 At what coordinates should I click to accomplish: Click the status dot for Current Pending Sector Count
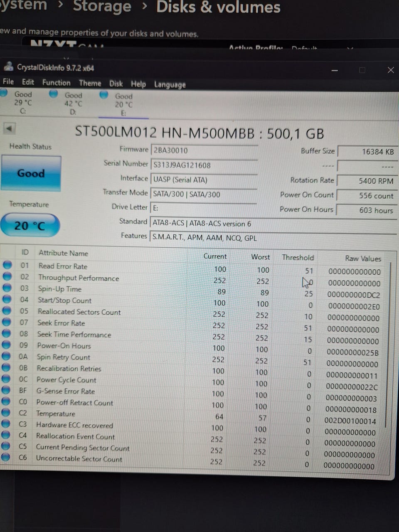[x=5, y=446]
